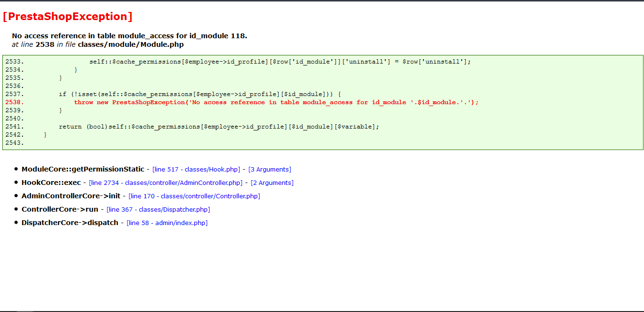Open the line 367 classes/Dispatcher.php link
The width and height of the screenshot is (644, 312).
point(158,210)
